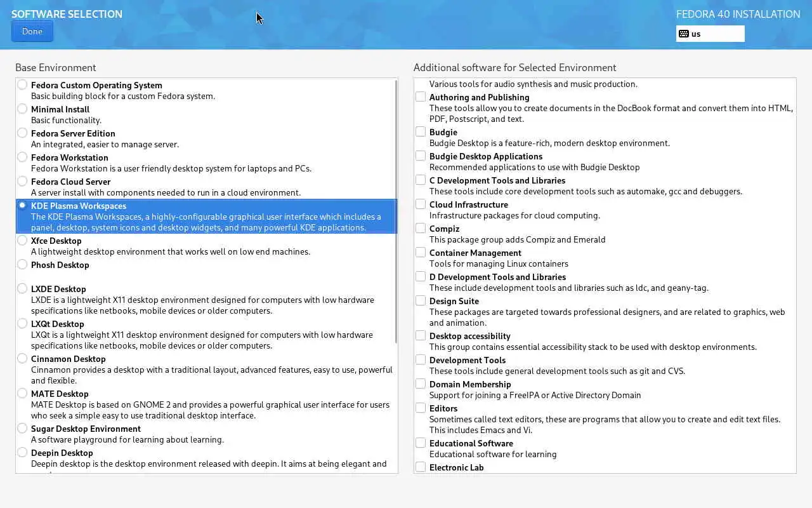The width and height of the screenshot is (812, 508).
Task: Click 'Various tools for audio synthesis' text
Action: (x=534, y=84)
